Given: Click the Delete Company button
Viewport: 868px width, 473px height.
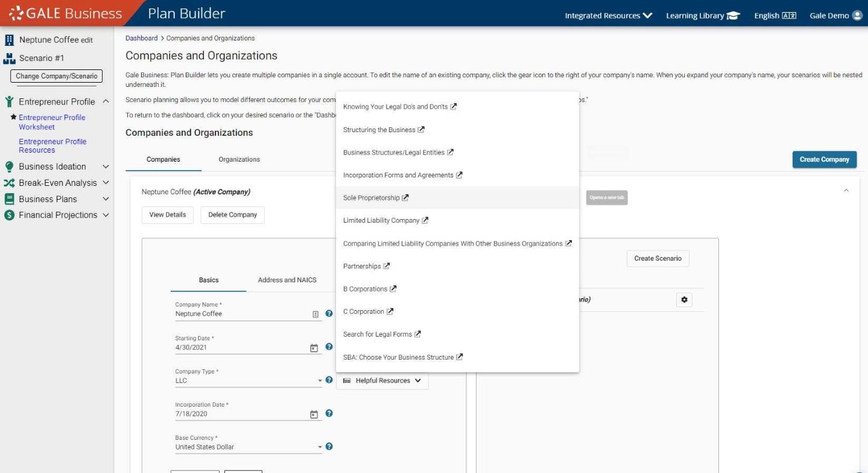Looking at the screenshot, I should click(x=232, y=215).
